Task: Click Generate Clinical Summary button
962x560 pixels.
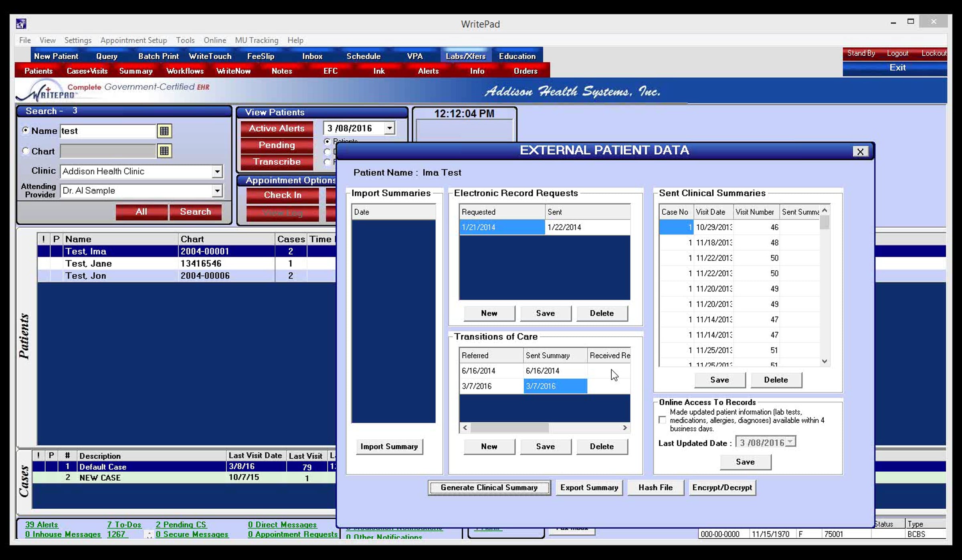Action: pos(489,487)
